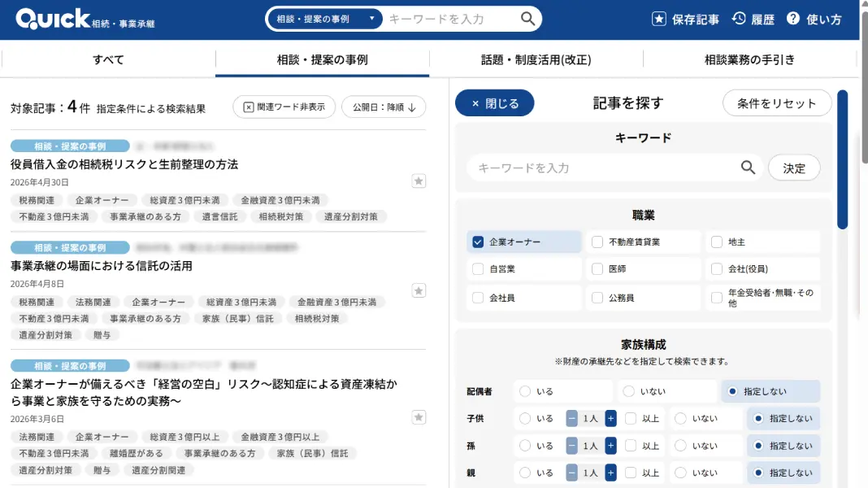Select いない for 子供
The width and height of the screenshot is (868, 488).
681,419
